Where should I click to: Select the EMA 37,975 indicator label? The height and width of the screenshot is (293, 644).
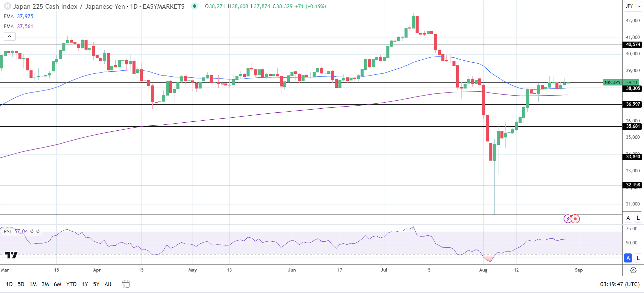(x=18, y=16)
